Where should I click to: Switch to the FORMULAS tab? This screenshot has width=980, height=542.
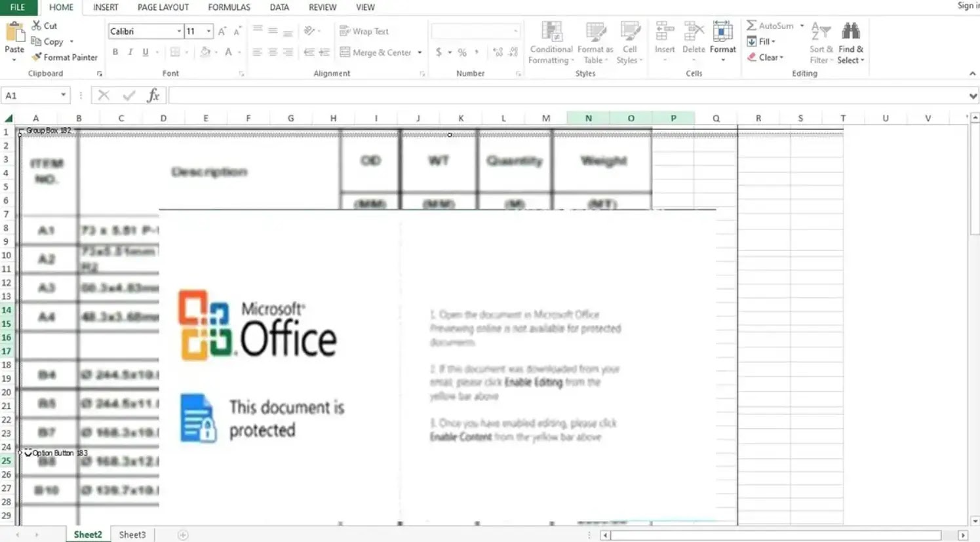pos(229,7)
